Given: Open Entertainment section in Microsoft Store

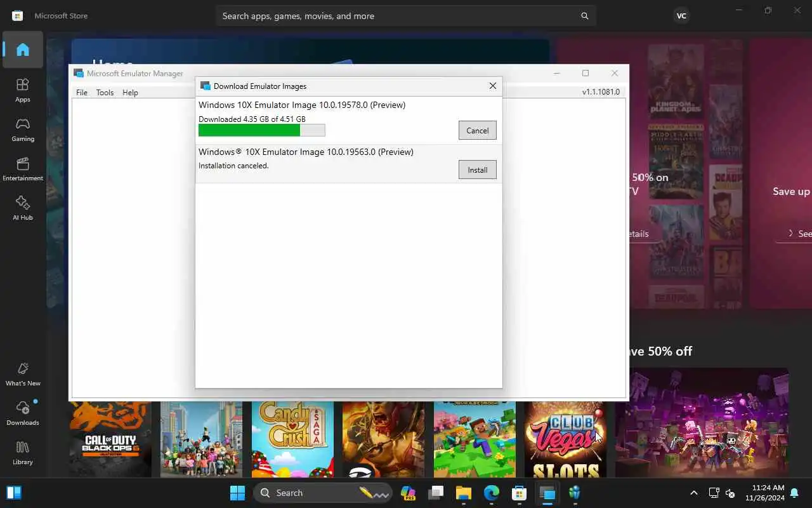Looking at the screenshot, I should click(23, 169).
